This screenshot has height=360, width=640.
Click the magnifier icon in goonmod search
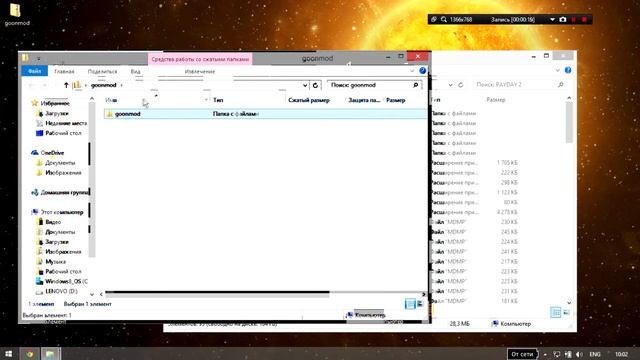pos(416,85)
